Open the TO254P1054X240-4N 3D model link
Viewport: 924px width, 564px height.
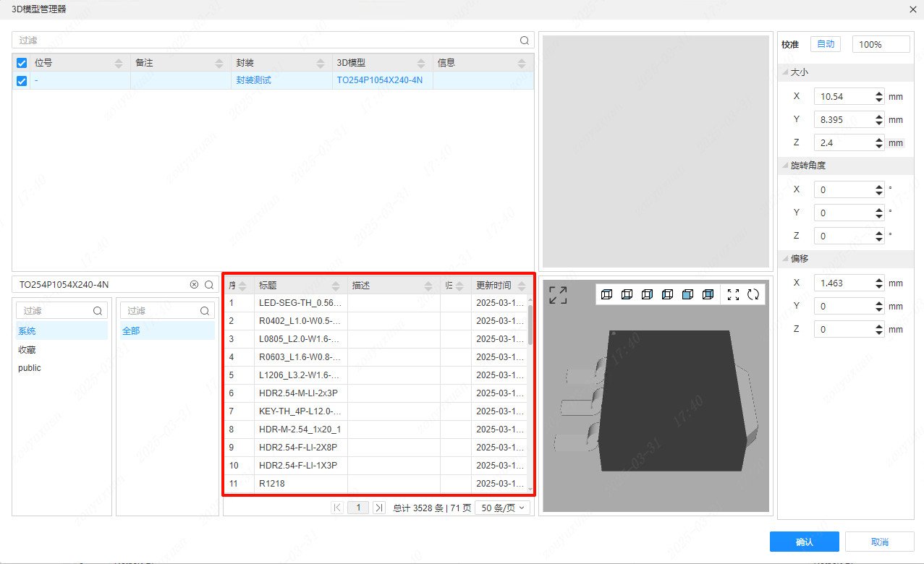pos(379,80)
